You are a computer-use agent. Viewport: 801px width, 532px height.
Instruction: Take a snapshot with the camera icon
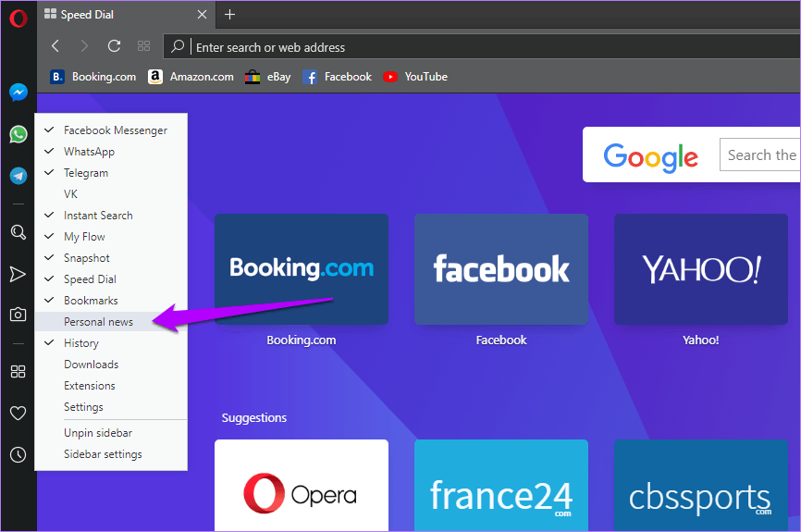(x=18, y=315)
